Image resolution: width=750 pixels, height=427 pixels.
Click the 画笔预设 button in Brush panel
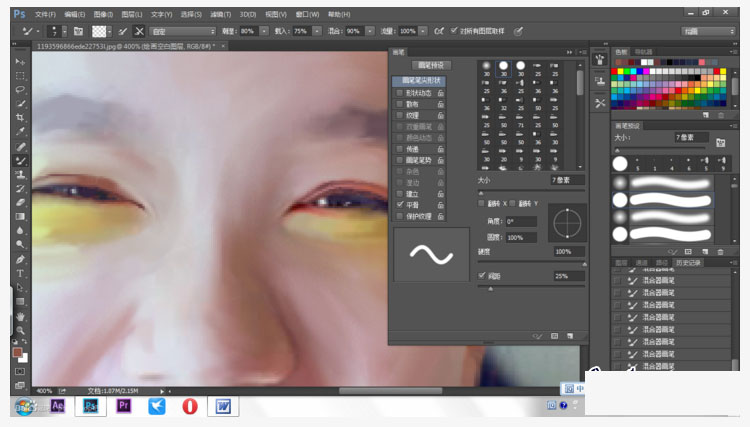pyautogui.click(x=430, y=65)
